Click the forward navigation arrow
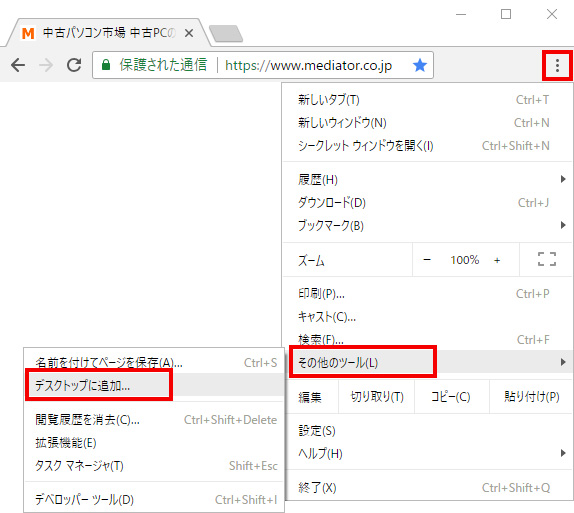Image resolution: width=574 pixels, height=513 pixels. pyautogui.click(x=46, y=66)
